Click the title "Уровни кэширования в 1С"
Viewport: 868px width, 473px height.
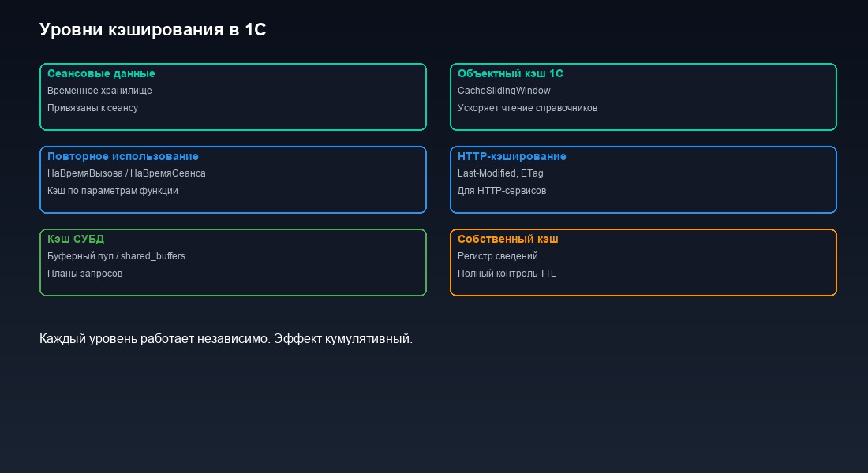pyautogui.click(x=152, y=30)
